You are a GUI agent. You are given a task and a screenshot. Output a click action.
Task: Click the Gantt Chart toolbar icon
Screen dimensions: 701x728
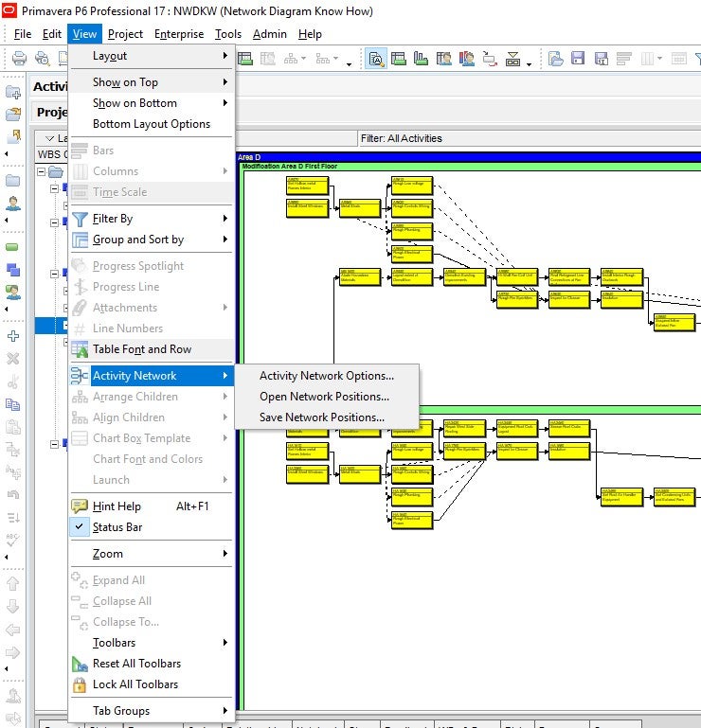tap(244, 59)
